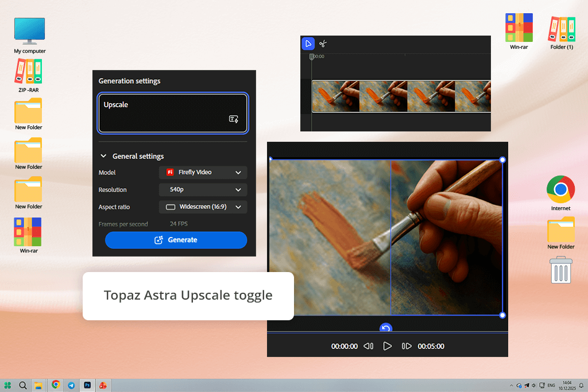Open Telegram from the taskbar
This screenshot has width=588, height=392.
(x=71, y=385)
